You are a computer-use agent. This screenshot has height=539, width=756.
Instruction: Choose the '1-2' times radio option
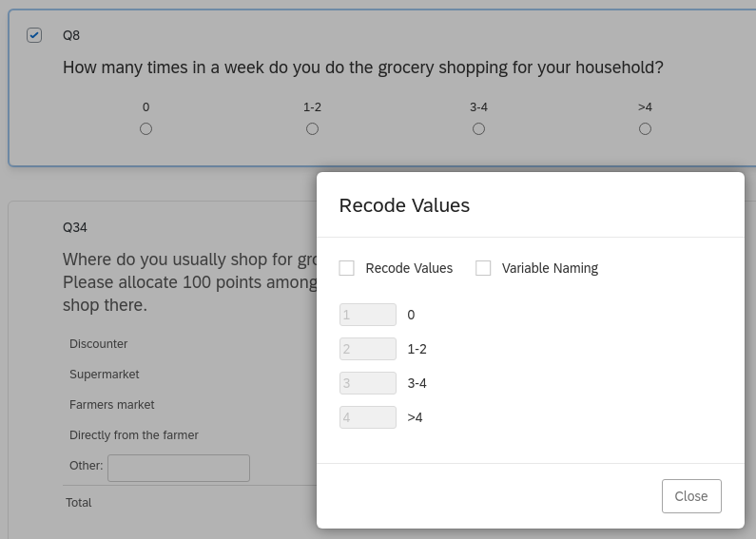pyautogui.click(x=312, y=129)
